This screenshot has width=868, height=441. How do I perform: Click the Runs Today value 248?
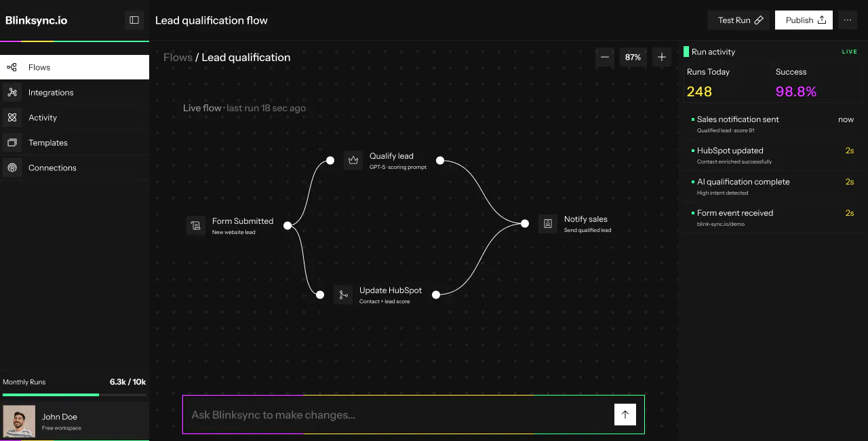pyautogui.click(x=699, y=92)
